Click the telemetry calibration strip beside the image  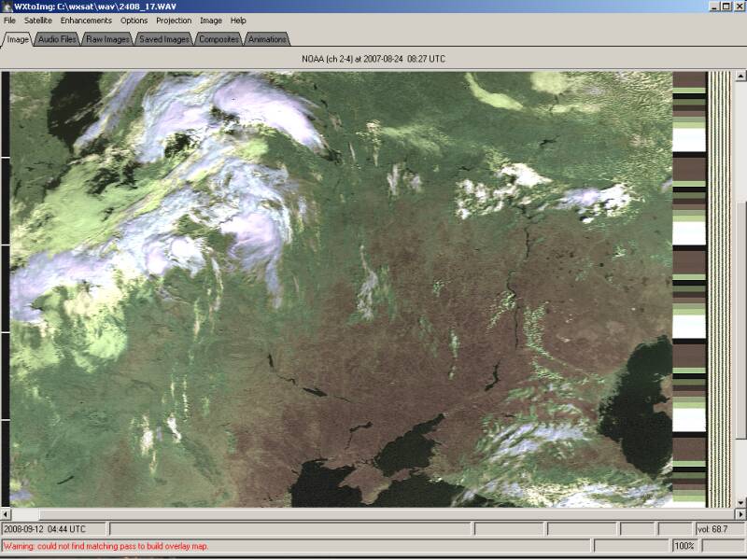[x=689, y=289]
